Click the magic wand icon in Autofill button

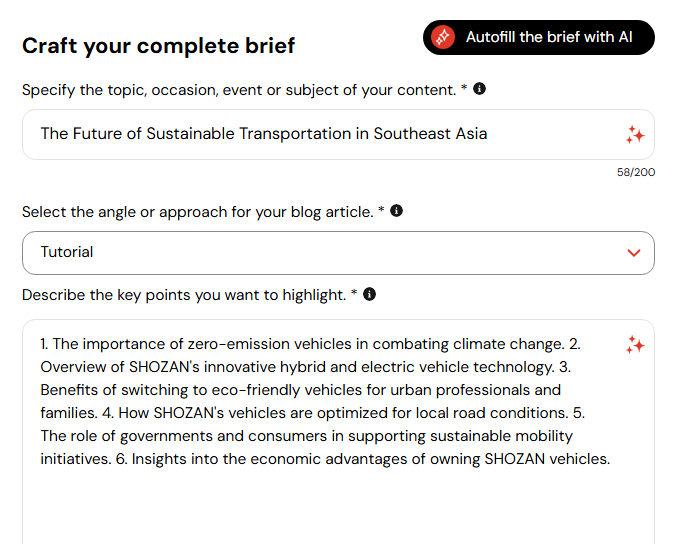point(443,37)
